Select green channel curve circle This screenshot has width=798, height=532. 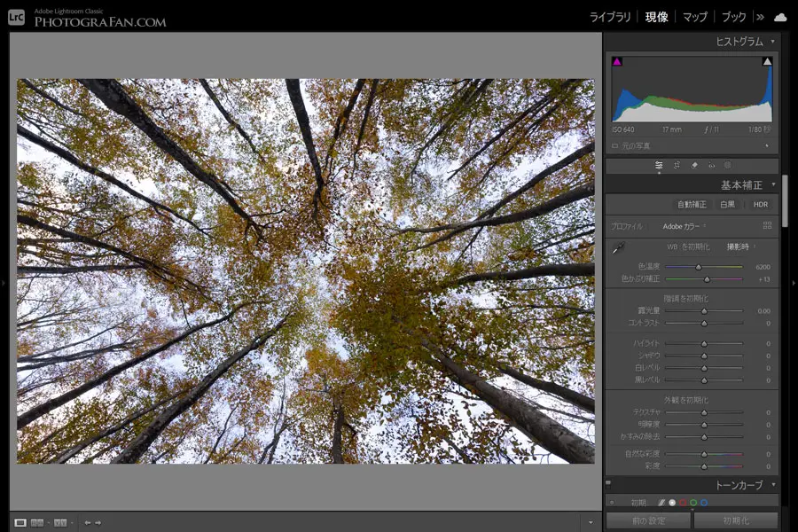coord(693,503)
